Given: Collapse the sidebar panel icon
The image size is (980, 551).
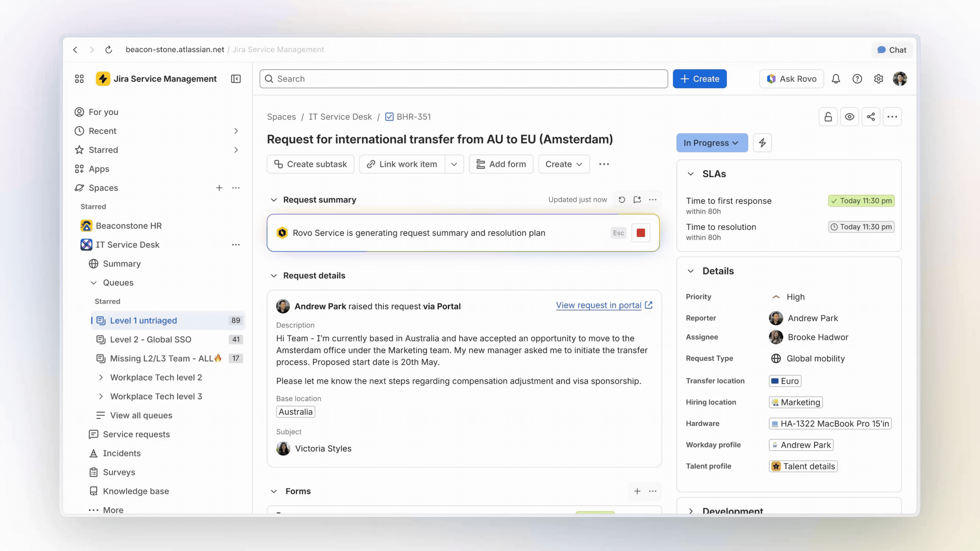Looking at the screenshot, I should (236, 79).
